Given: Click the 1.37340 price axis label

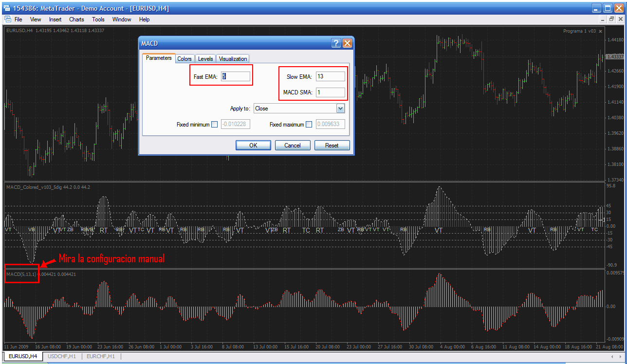Looking at the screenshot, I should [615, 180].
